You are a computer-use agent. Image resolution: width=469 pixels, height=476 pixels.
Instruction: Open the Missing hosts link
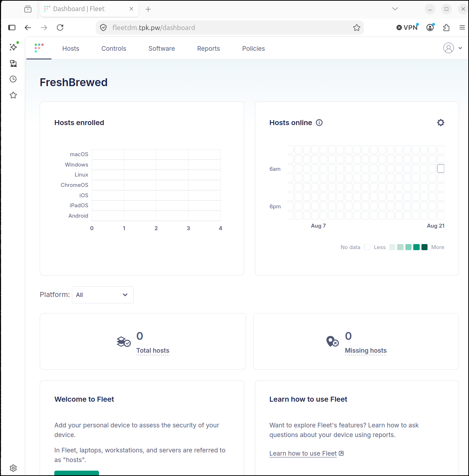(x=366, y=351)
